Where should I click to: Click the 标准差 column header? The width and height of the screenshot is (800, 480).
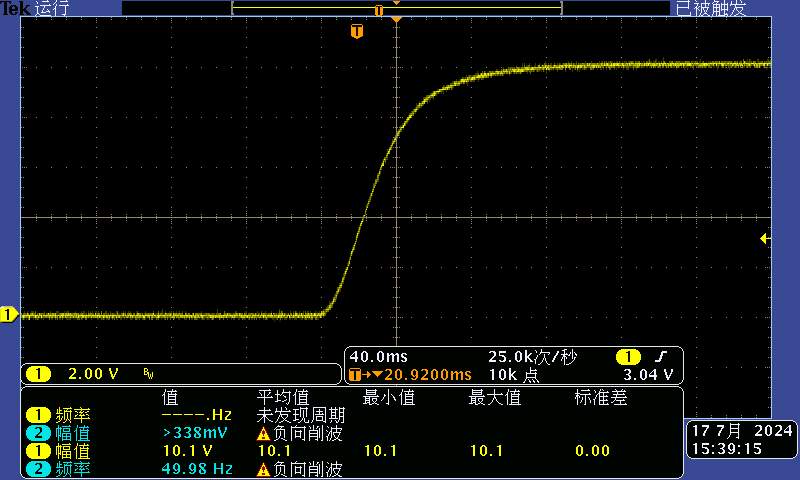(598, 398)
